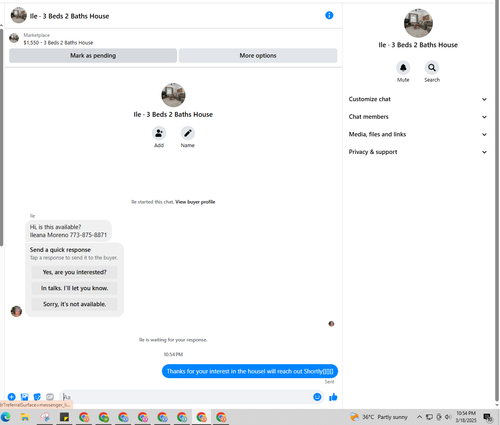Send quick reply "In talks. I'll let you know."
The height and width of the screenshot is (425, 500).
coord(74,288)
